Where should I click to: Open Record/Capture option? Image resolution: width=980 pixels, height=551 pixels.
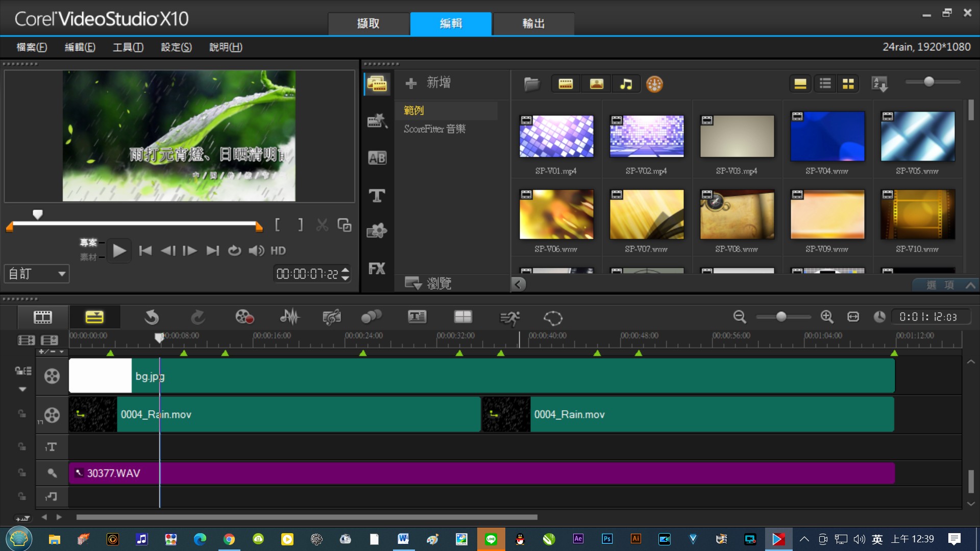244,317
